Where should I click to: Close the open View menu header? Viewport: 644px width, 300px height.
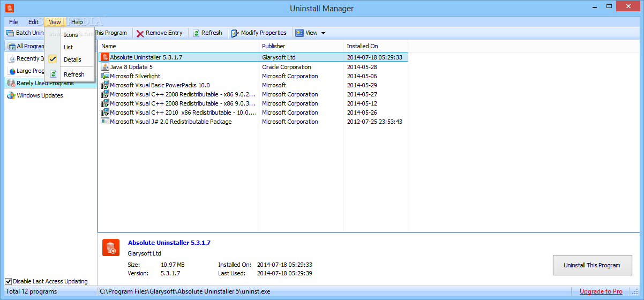55,22
